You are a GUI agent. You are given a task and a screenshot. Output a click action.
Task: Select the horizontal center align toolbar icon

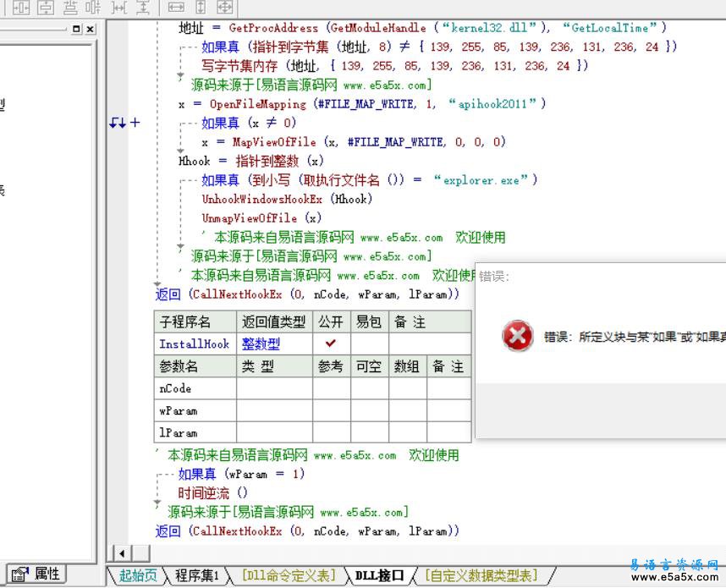[x=21, y=8]
